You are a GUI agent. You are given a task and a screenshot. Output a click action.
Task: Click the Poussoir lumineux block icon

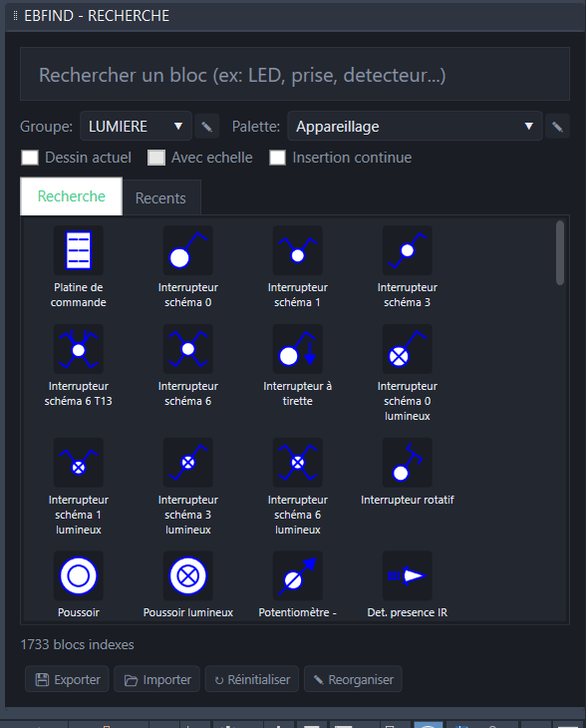pos(188,575)
